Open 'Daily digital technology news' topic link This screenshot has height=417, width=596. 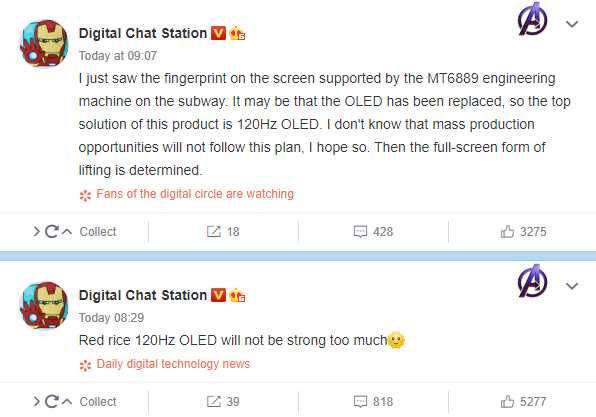[x=173, y=364]
